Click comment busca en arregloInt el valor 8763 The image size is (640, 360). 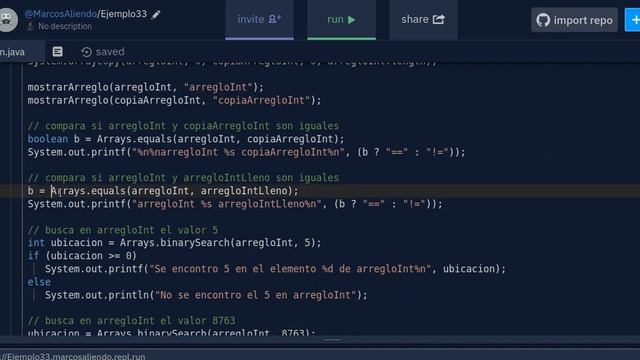[x=131, y=320]
